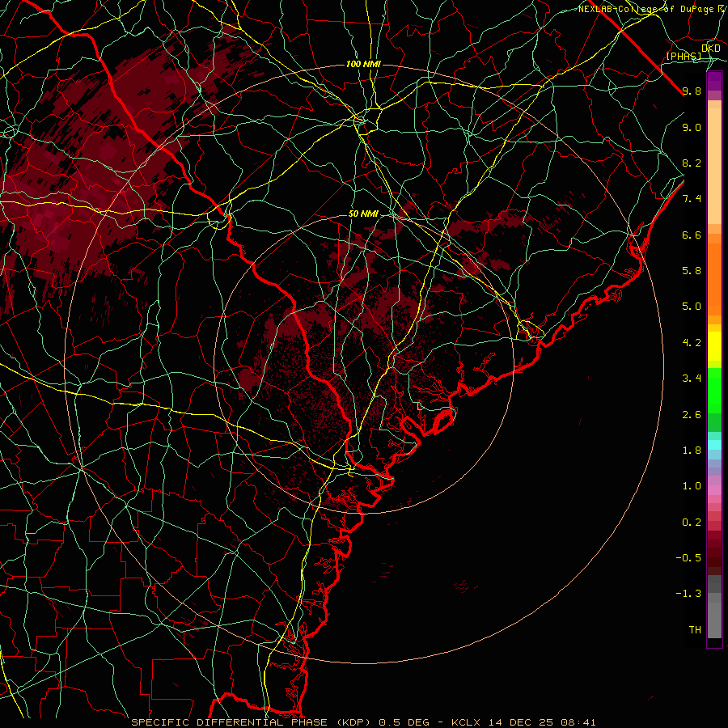Click the 100 NMI range ring label
The height and width of the screenshot is (728, 728).
tap(363, 64)
